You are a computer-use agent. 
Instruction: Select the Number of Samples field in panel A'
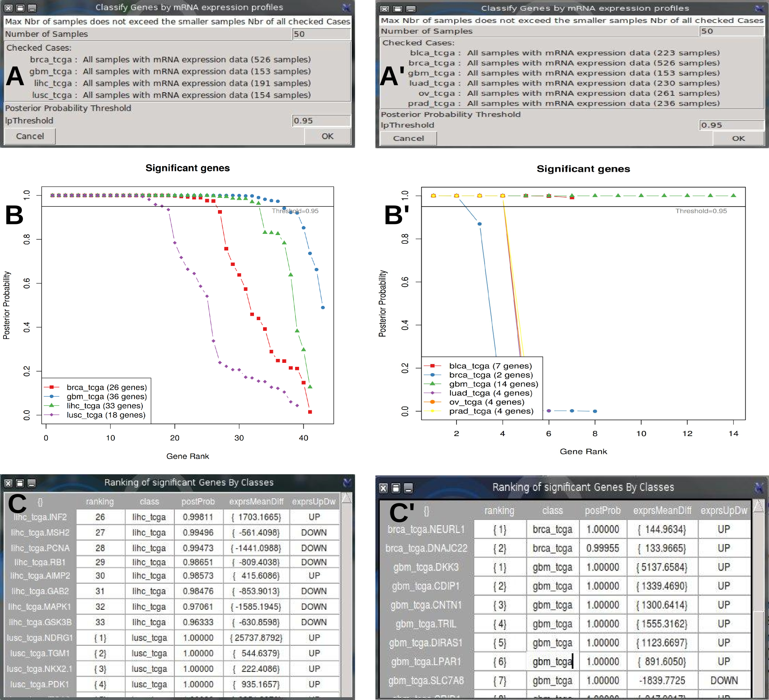tap(731, 31)
